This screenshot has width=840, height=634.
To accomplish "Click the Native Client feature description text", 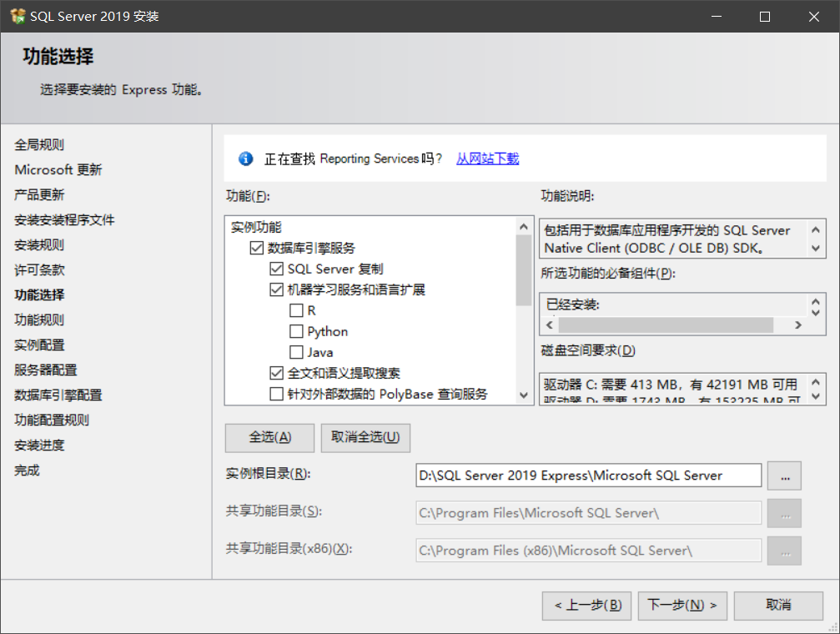I will pyautogui.click(x=667, y=239).
